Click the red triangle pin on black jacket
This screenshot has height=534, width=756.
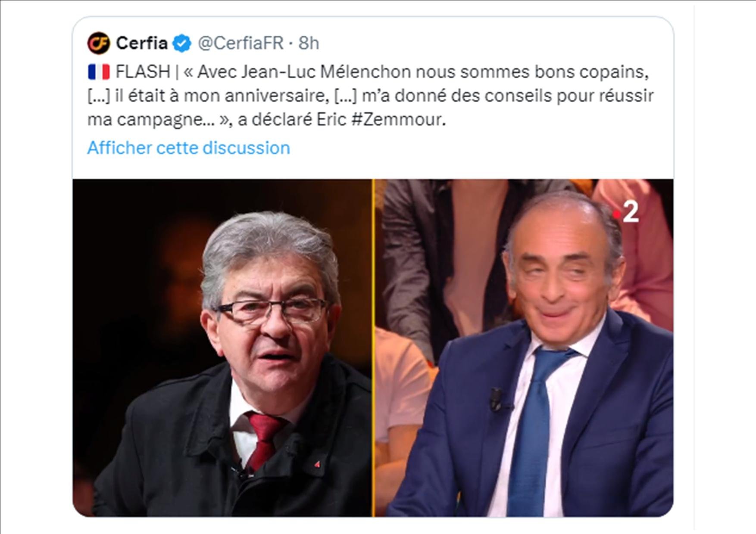(317, 464)
